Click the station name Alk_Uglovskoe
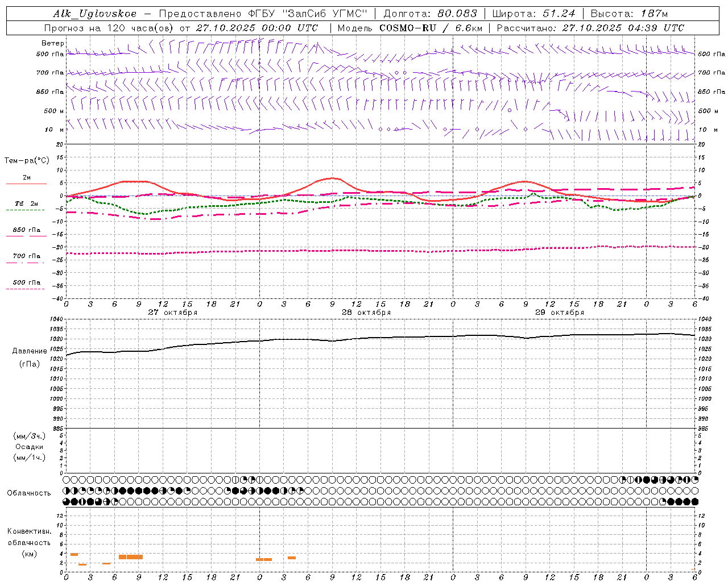The image size is (728, 582). click(95, 14)
